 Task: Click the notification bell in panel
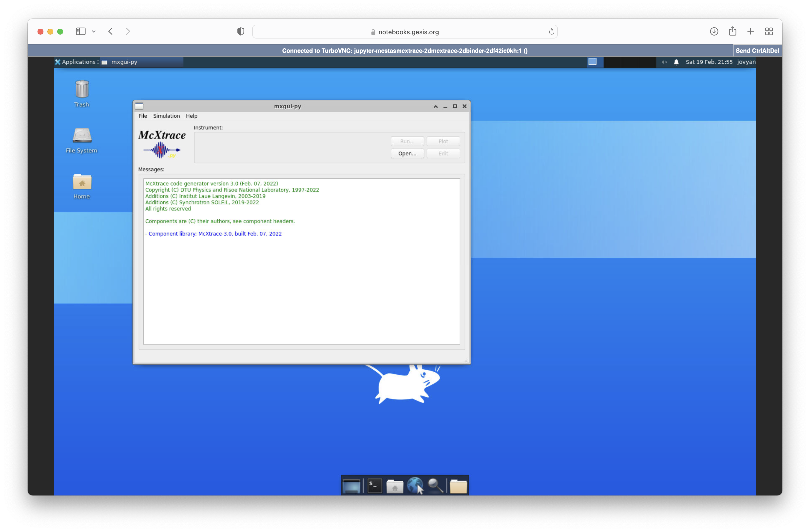(676, 62)
